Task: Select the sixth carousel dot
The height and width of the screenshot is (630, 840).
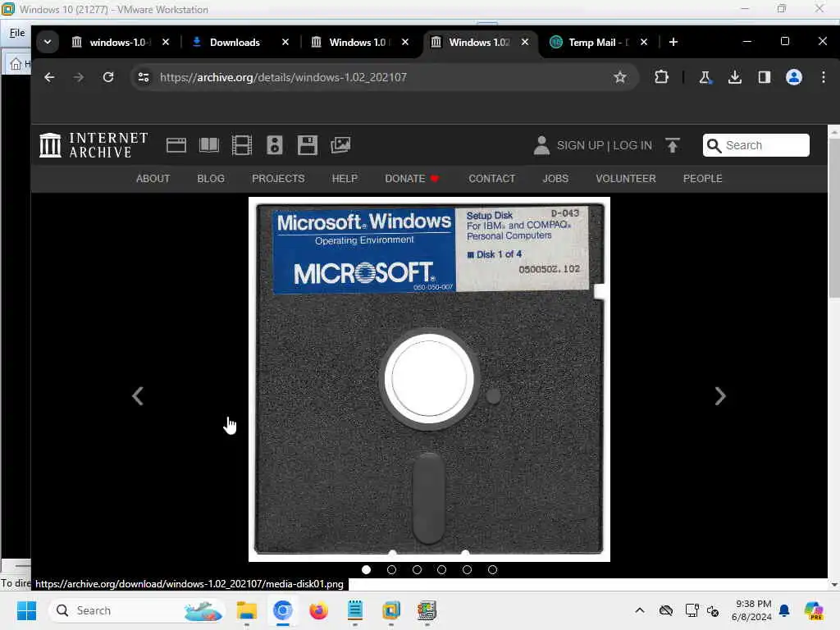Action: pos(492,570)
